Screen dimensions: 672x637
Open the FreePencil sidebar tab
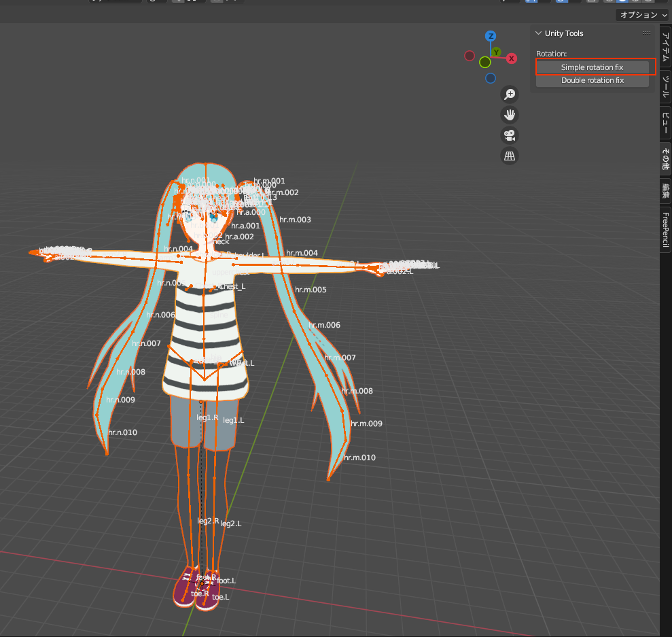point(666,228)
